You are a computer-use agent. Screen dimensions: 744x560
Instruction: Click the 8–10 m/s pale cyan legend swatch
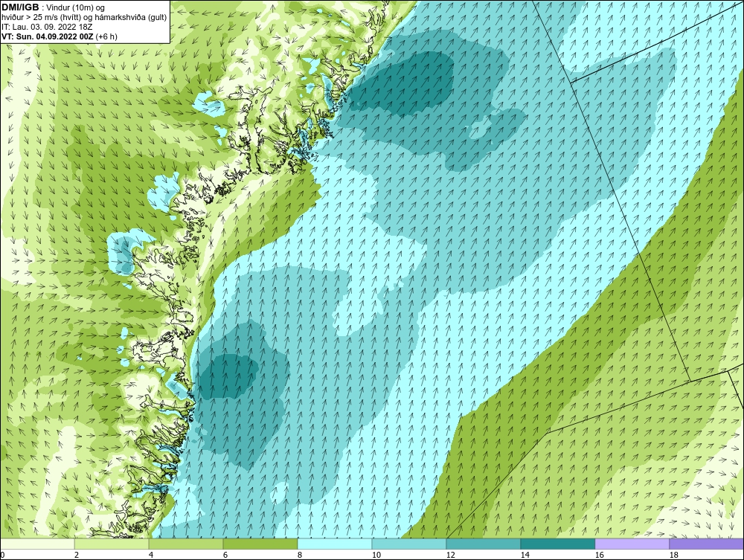click(x=335, y=544)
